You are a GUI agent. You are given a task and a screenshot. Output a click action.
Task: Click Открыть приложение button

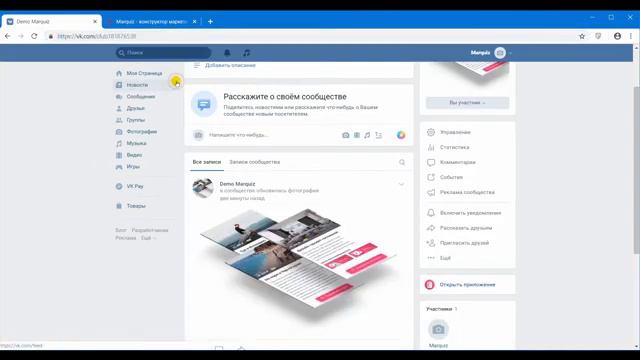pyautogui.click(x=467, y=284)
